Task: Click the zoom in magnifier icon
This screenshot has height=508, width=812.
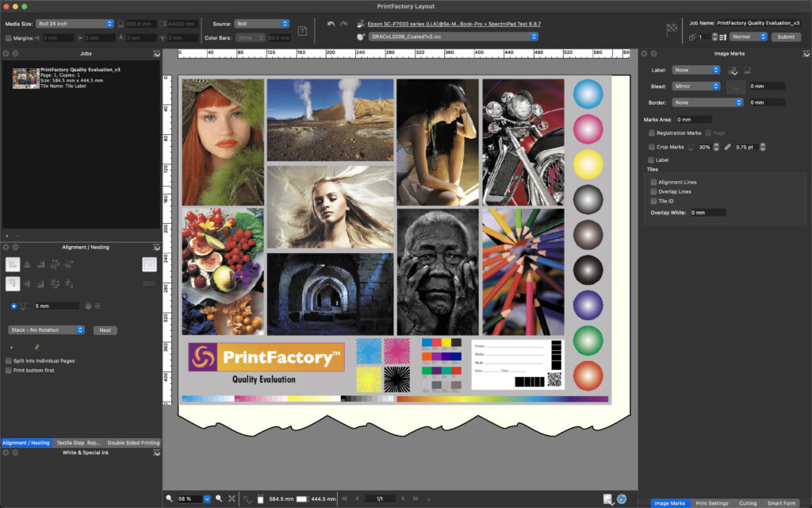Action: click(219, 498)
